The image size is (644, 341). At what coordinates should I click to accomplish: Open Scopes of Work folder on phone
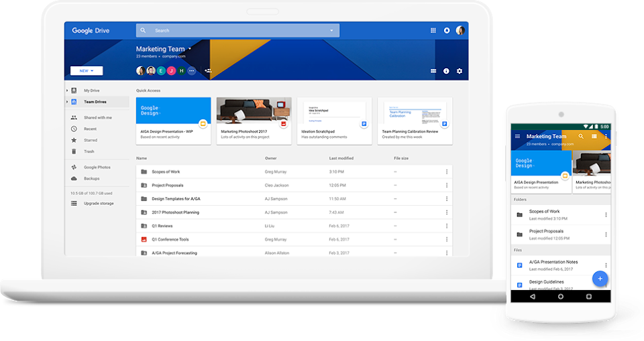[561, 214]
